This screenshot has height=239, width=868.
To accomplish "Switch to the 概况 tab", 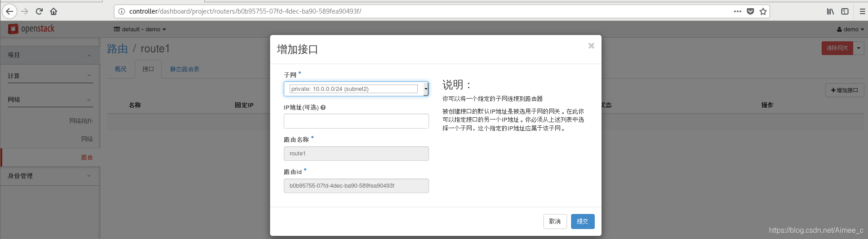I will pos(121,69).
